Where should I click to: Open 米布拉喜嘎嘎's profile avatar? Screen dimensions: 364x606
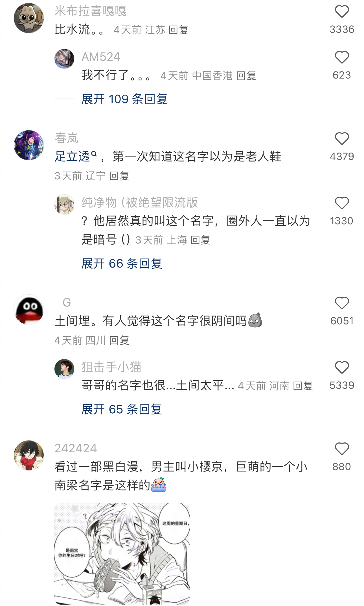tap(29, 18)
